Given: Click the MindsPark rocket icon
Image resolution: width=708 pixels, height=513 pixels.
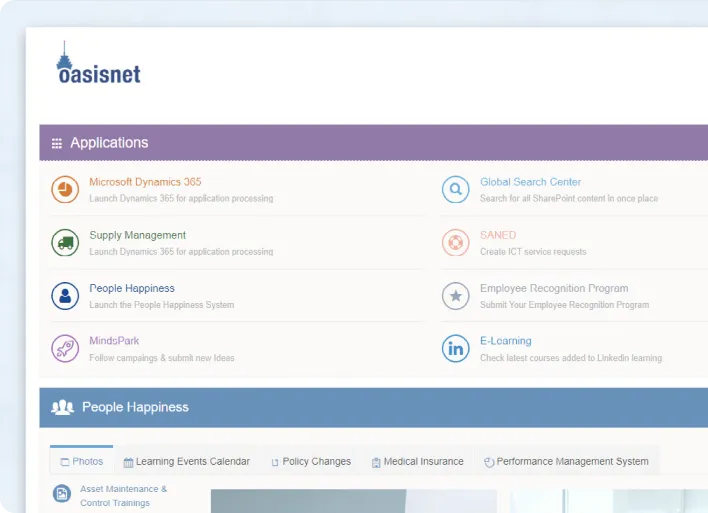Looking at the screenshot, I should click(x=65, y=348).
